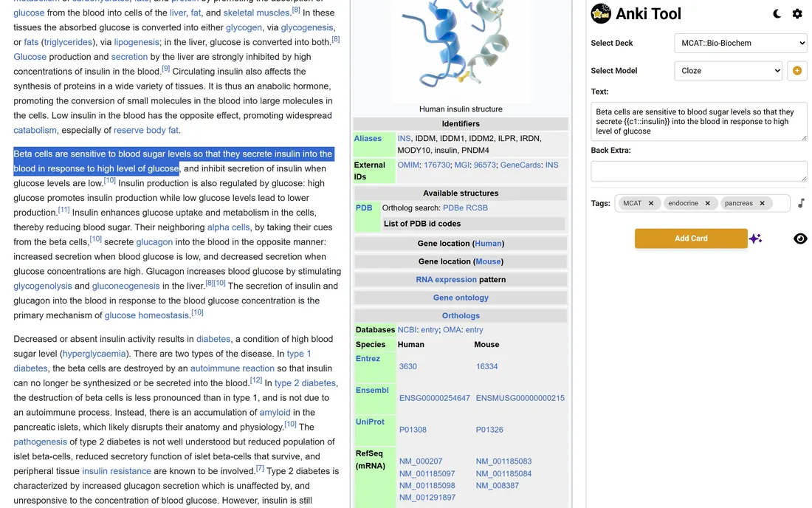Expand the Gene ontology section
812x508 pixels.
click(x=461, y=298)
